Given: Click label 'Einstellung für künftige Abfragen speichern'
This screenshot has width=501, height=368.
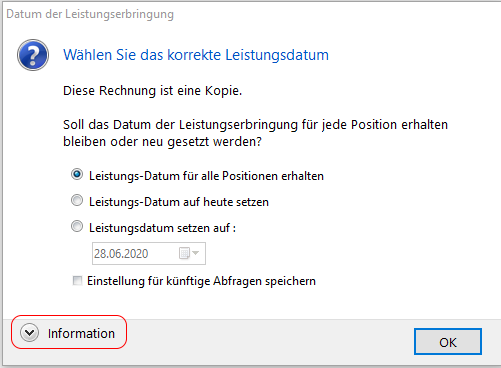Looking at the screenshot, I should (x=201, y=281).
